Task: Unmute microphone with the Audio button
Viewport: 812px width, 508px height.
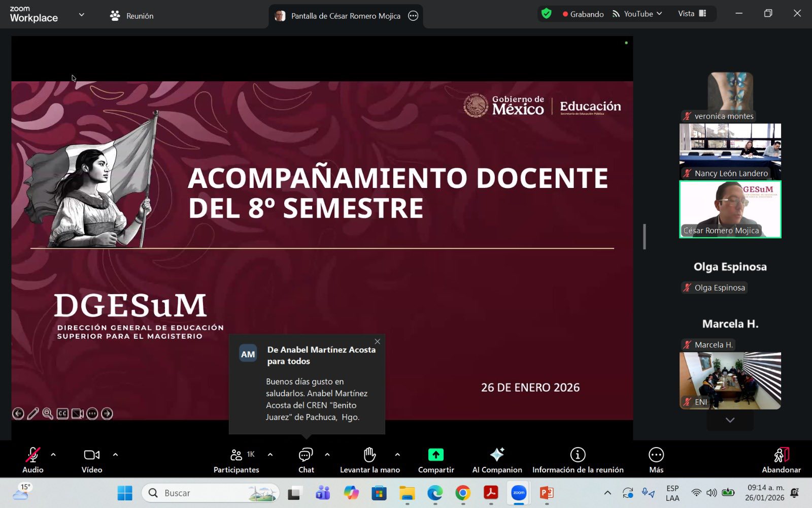Action: tap(33, 460)
